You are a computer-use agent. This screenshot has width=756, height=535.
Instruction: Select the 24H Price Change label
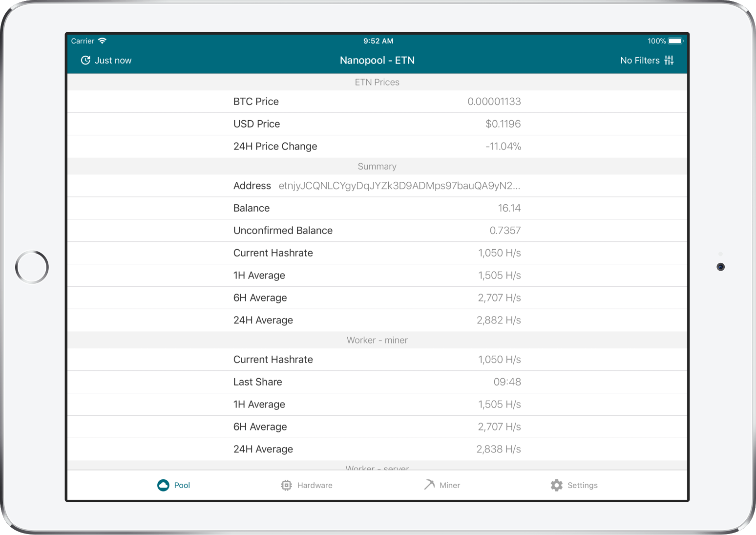point(275,147)
